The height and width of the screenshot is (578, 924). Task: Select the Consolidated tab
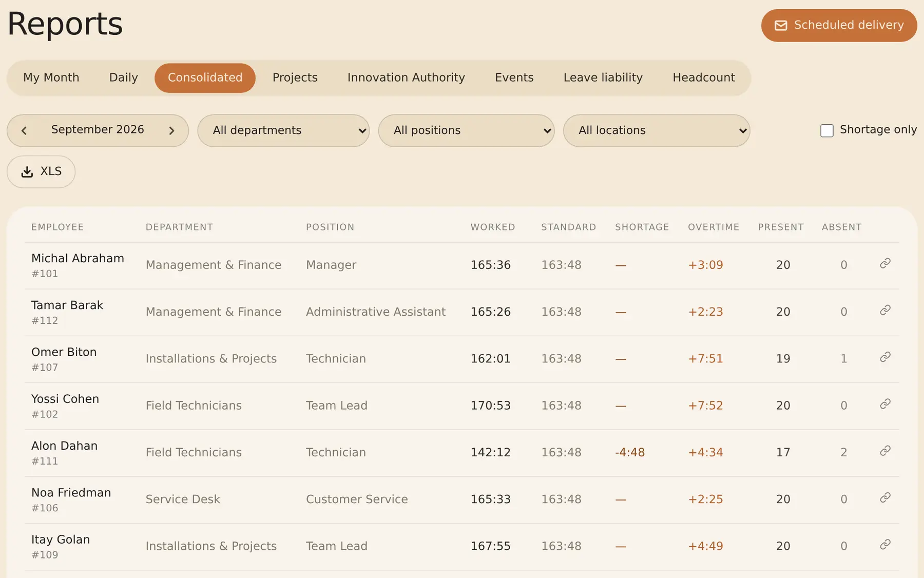tap(205, 78)
